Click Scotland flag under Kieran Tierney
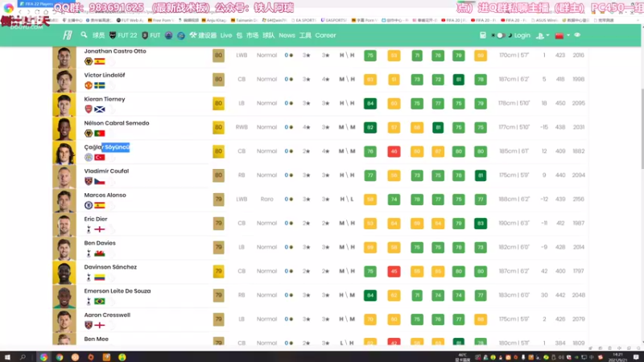Viewport: 644px width, 362px height. click(99, 109)
